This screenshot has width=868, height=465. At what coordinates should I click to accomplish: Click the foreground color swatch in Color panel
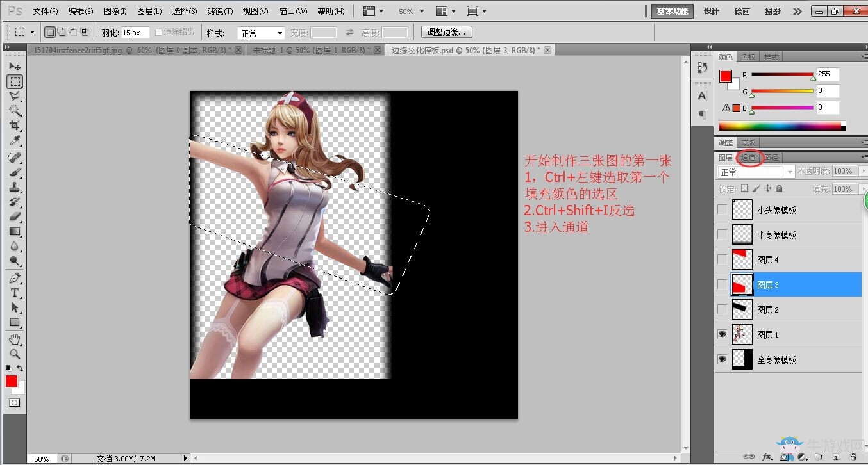pos(726,76)
